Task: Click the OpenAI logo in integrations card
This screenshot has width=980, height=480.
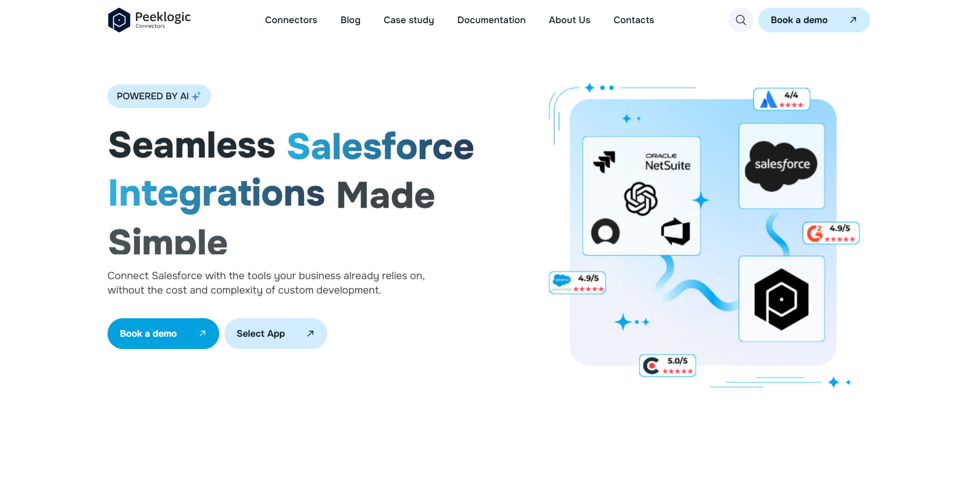Action: pyautogui.click(x=641, y=199)
